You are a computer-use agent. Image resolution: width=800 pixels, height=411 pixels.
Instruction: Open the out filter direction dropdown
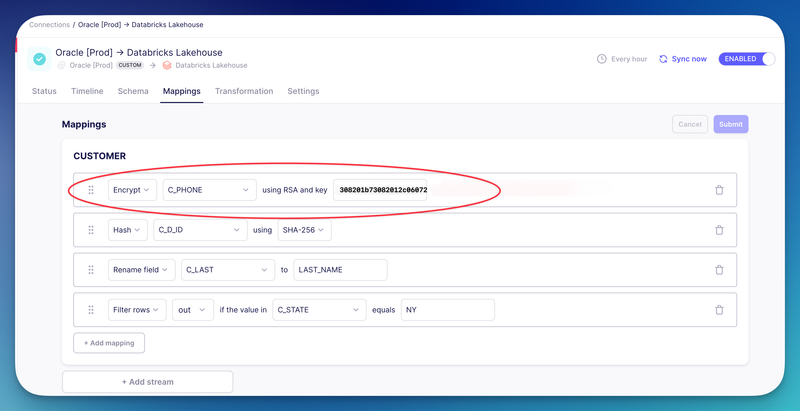[x=193, y=310]
